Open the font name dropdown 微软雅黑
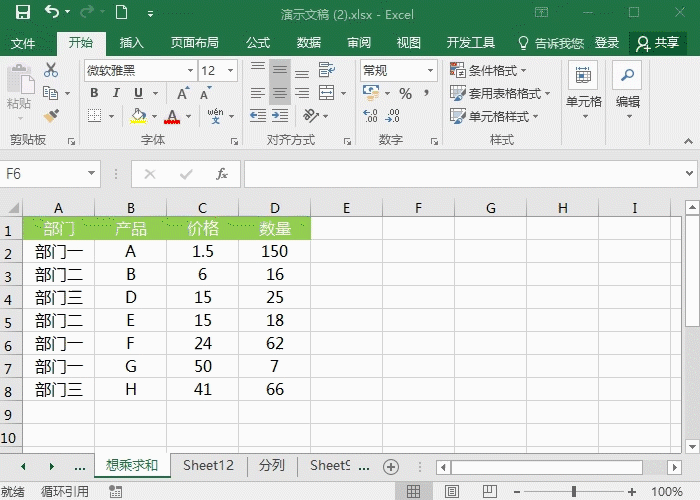Image resolution: width=700 pixels, height=500 pixels. (189, 71)
